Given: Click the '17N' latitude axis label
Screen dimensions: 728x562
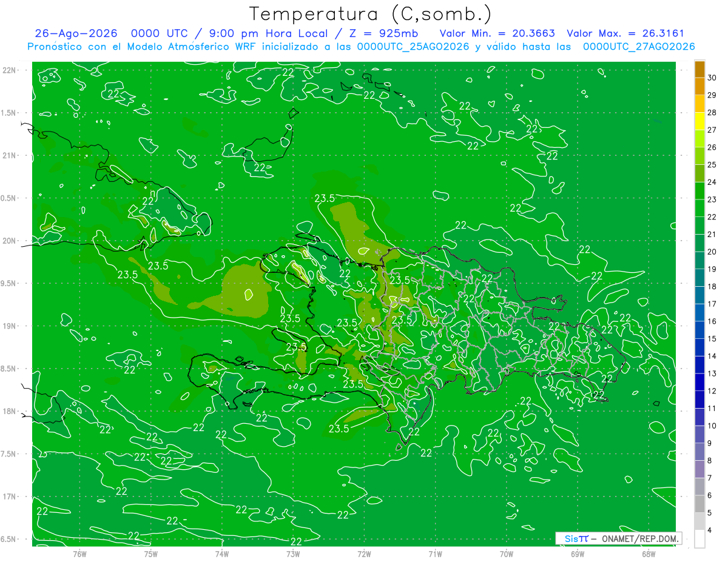Looking at the screenshot, I should [x=10, y=497].
